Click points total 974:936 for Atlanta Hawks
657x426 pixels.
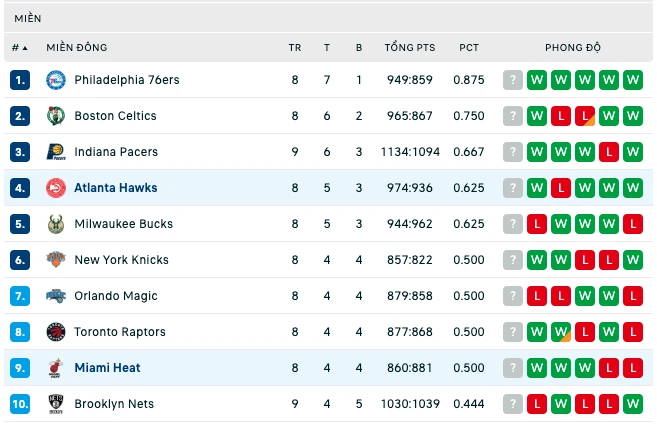[x=410, y=188]
